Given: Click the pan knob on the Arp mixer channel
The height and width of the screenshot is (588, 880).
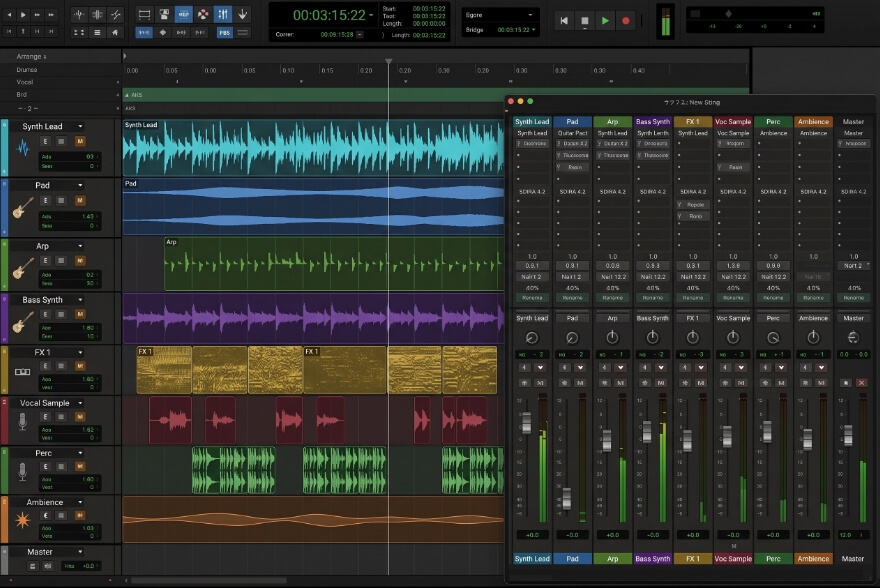Looking at the screenshot, I should [x=612, y=337].
